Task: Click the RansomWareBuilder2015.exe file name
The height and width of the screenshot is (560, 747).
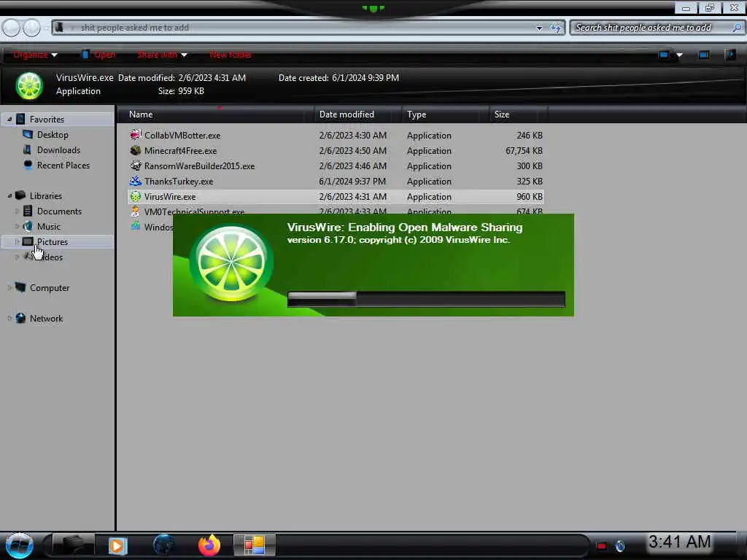Action: coord(200,166)
